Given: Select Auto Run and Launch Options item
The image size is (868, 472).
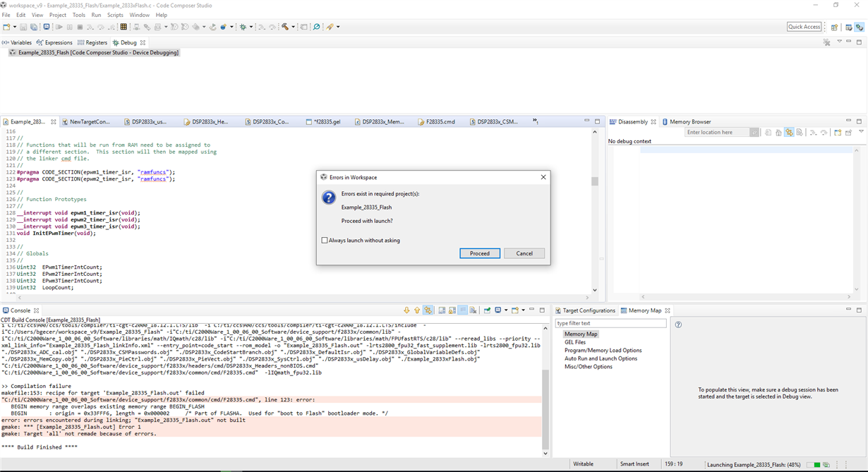Looking at the screenshot, I should click(601, 358).
